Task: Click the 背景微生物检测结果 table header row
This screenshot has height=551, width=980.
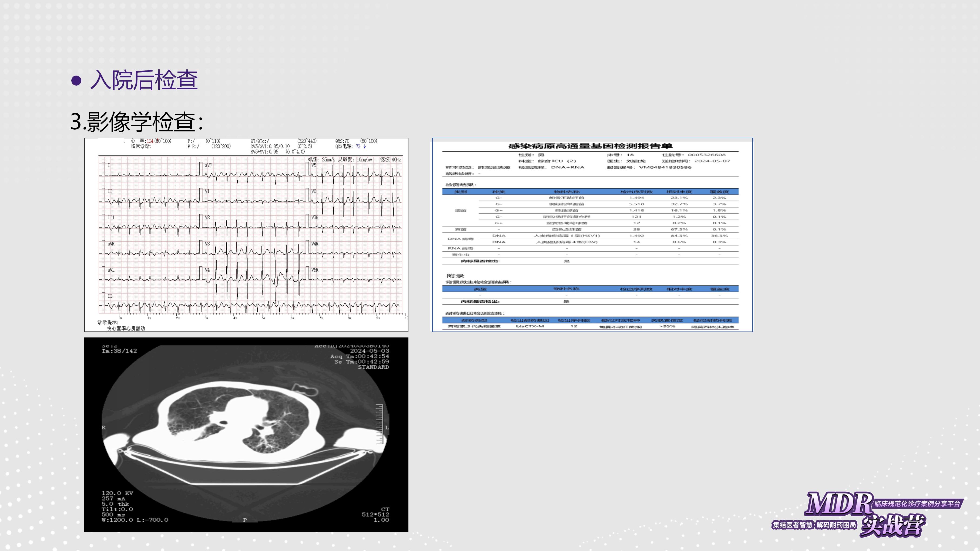Action: [590, 289]
